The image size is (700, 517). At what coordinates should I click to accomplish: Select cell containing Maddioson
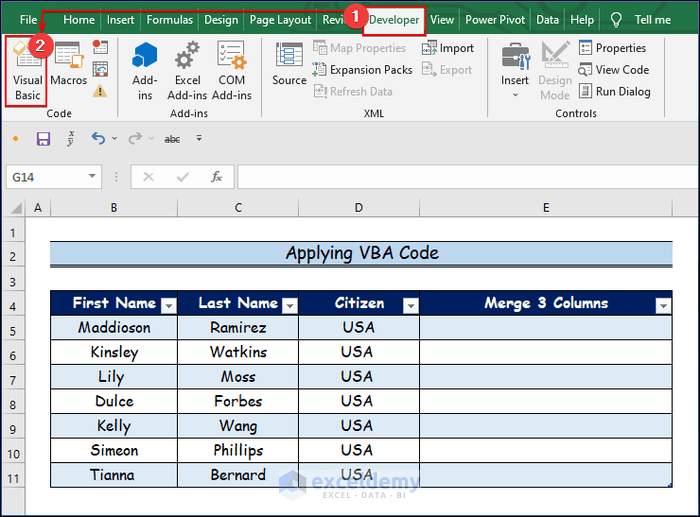click(114, 327)
